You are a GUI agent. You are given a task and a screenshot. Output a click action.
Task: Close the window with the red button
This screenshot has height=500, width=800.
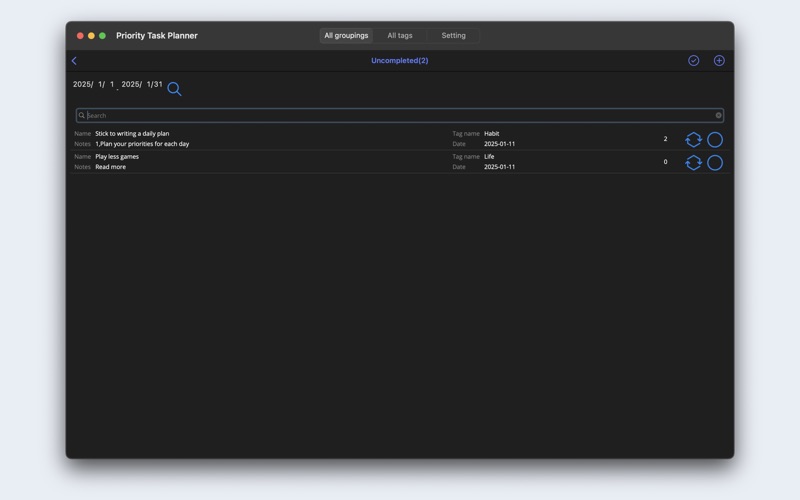pyautogui.click(x=80, y=36)
